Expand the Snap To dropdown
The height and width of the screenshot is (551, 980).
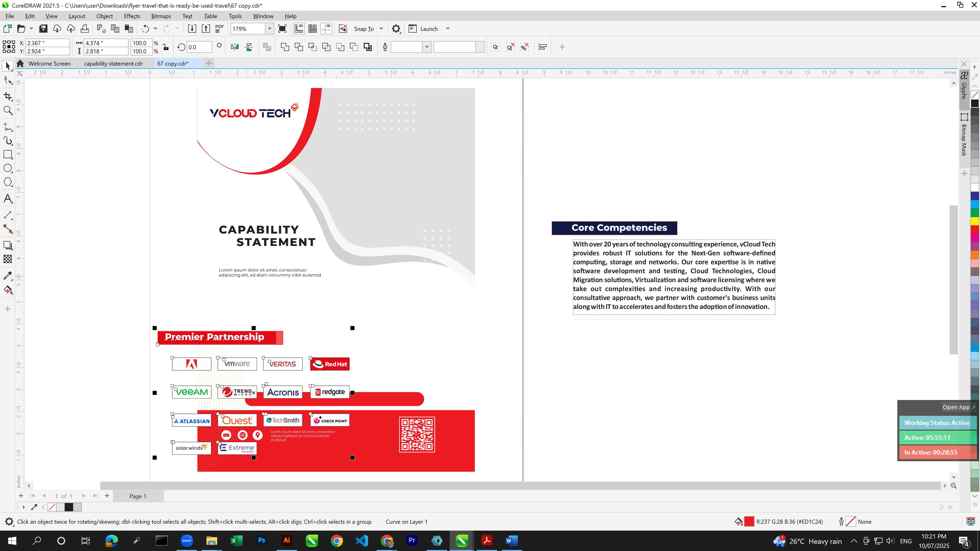click(x=381, y=29)
